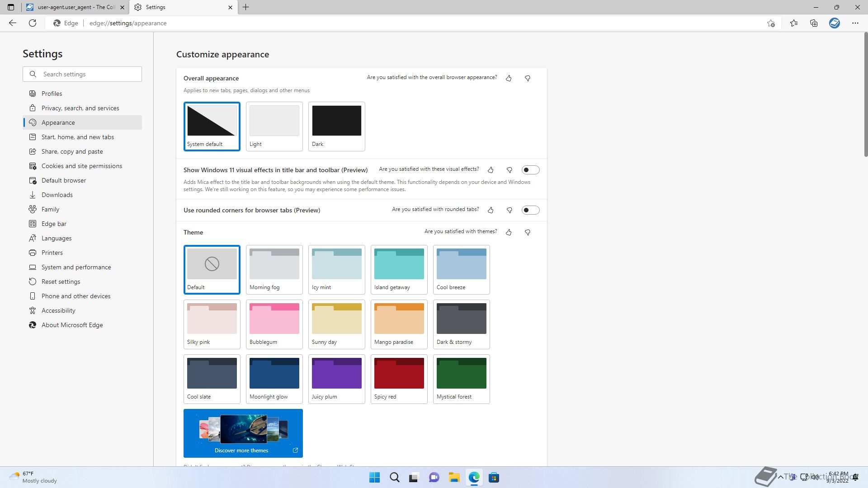
Task: Select Dark & stormy theme
Action: coord(462,324)
